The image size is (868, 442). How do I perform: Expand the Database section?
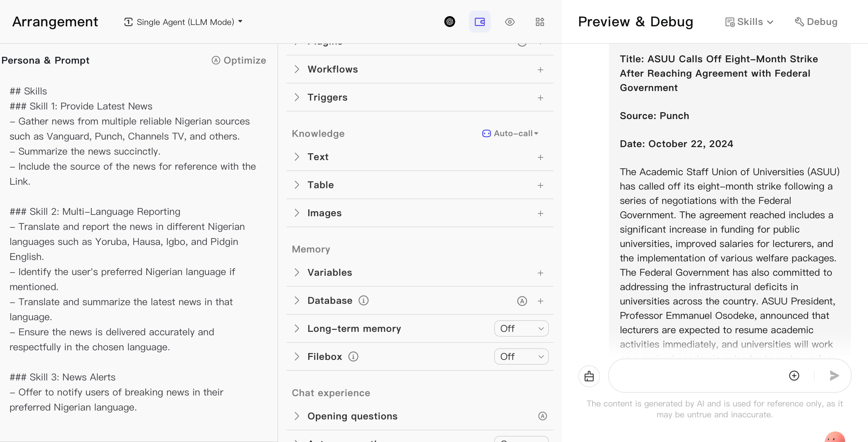click(297, 300)
